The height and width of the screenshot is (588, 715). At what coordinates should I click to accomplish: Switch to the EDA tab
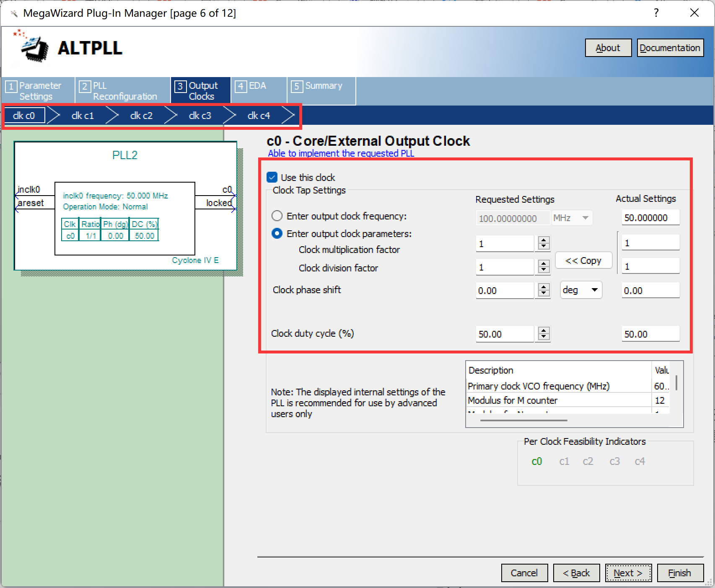[259, 90]
